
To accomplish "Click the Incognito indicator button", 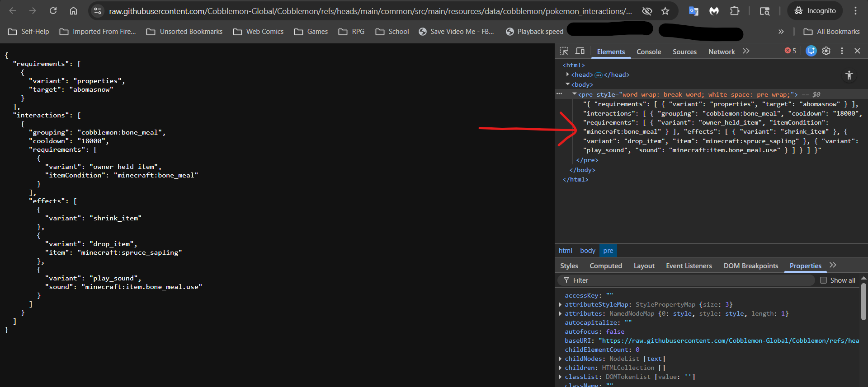I will tap(815, 11).
